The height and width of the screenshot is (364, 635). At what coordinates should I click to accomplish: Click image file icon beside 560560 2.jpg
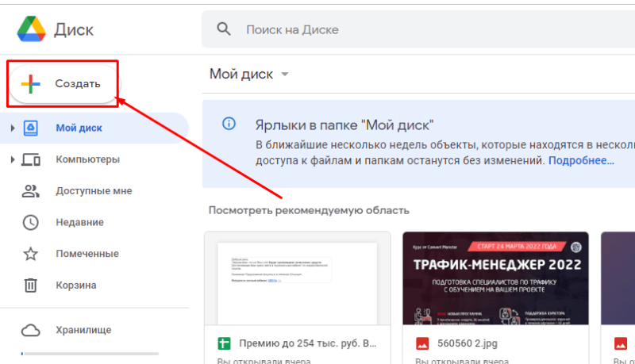[422, 343]
